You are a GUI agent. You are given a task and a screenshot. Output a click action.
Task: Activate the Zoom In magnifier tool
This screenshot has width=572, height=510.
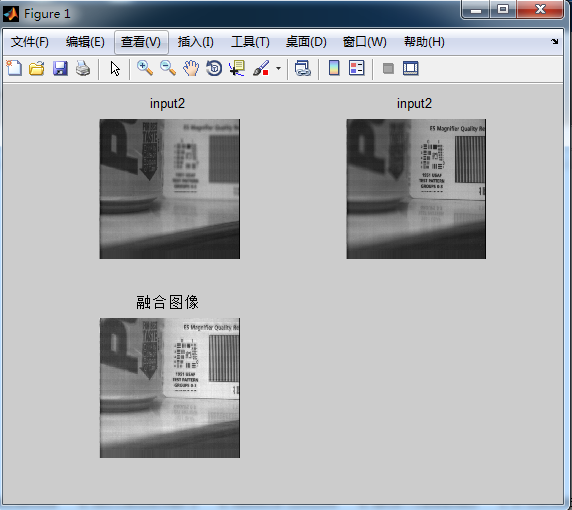[x=145, y=68]
